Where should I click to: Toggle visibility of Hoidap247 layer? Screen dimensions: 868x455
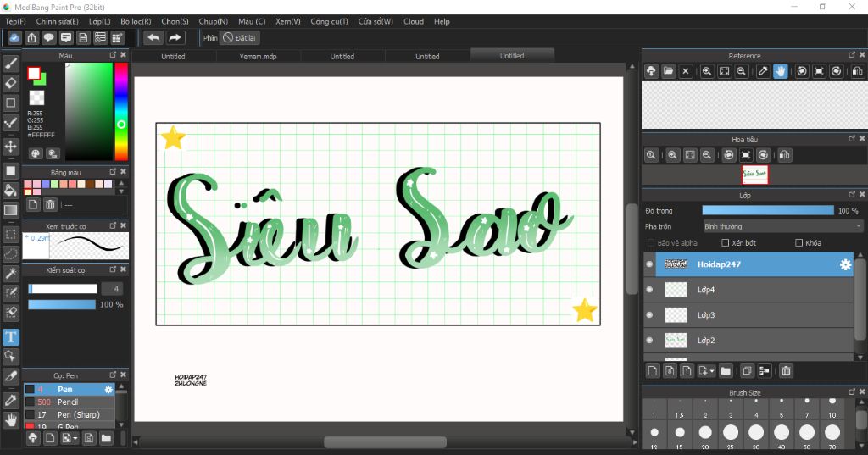click(650, 264)
